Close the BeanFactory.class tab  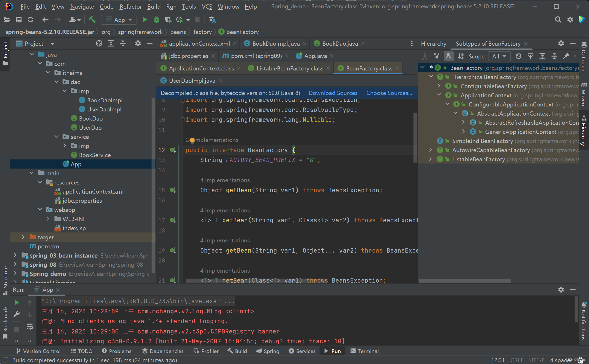click(397, 68)
